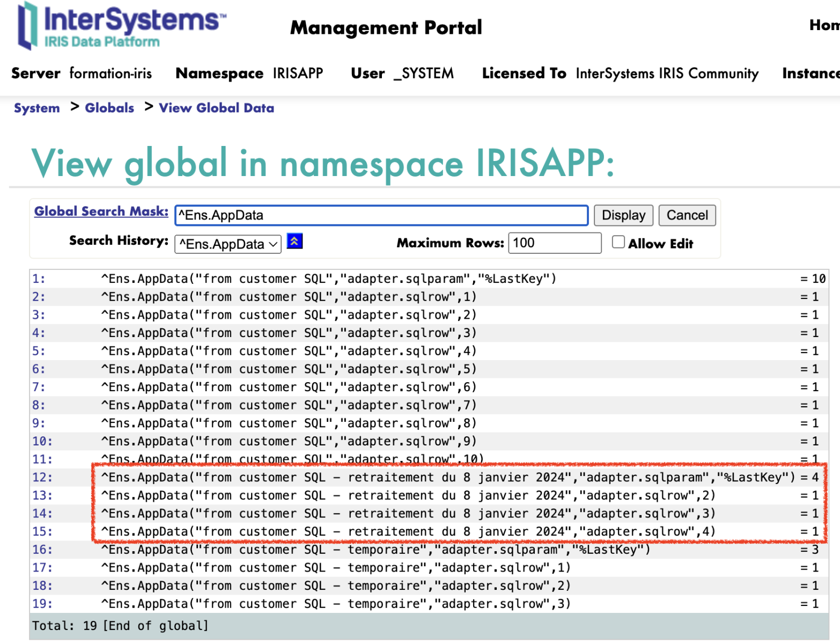The image size is (840, 644).
Task: Focus the Global Search Mask input field
Action: (381, 215)
